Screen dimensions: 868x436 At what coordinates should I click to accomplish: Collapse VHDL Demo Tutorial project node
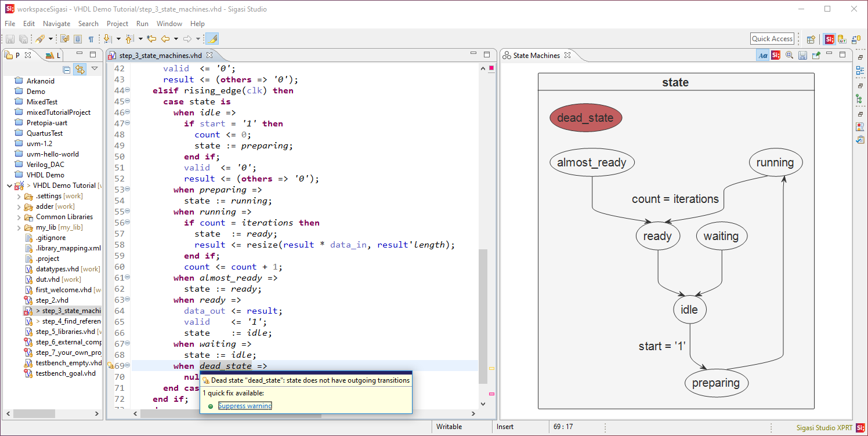pyautogui.click(x=9, y=186)
